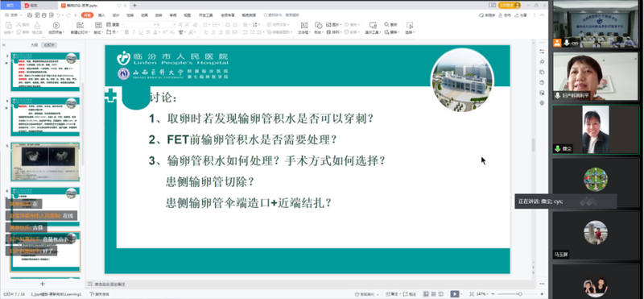
Task: Select the ultrasound image slide 5 thumbnail
Action: [45, 162]
